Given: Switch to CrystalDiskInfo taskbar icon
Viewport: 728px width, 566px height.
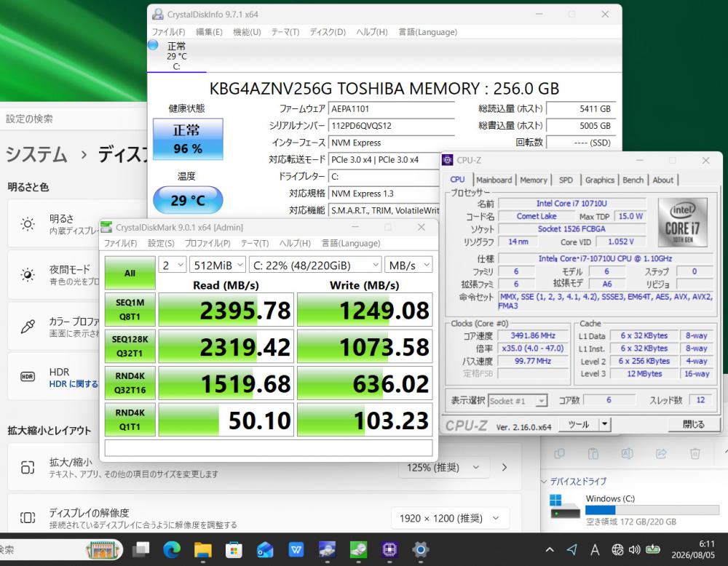Looking at the screenshot, I should (x=328, y=550).
